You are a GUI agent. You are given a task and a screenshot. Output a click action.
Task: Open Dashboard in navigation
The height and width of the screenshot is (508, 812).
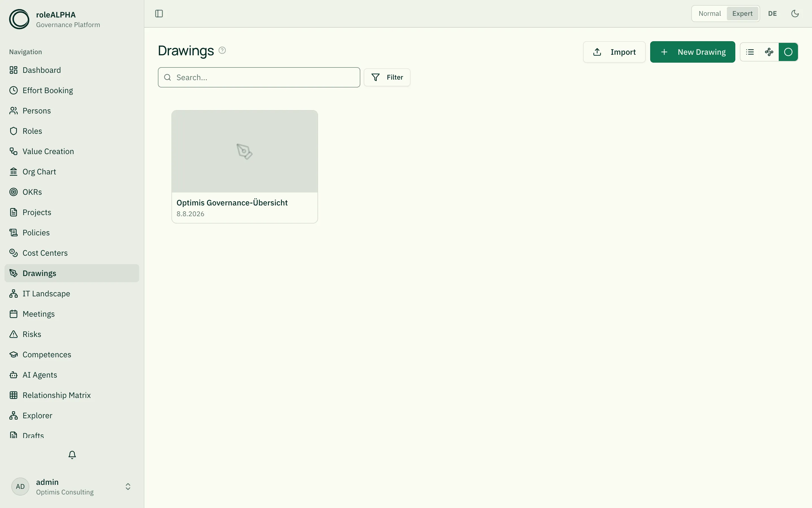pyautogui.click(x=72, y=70)
